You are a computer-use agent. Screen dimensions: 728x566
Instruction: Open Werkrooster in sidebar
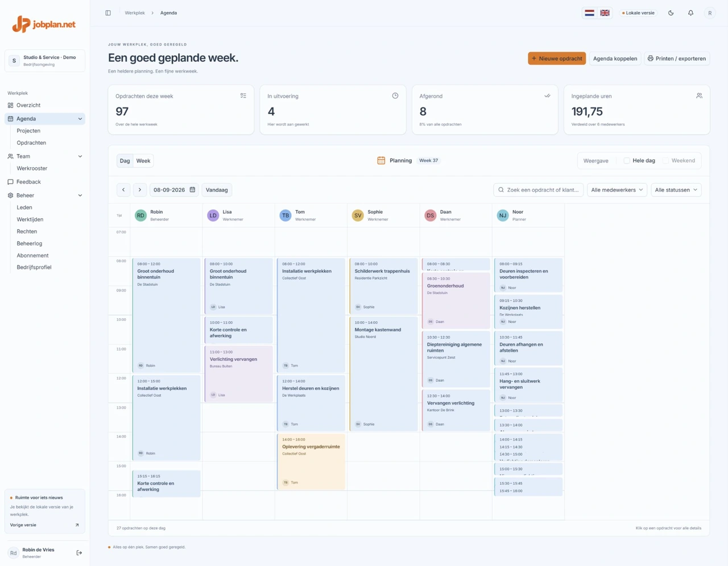[32, 168]
